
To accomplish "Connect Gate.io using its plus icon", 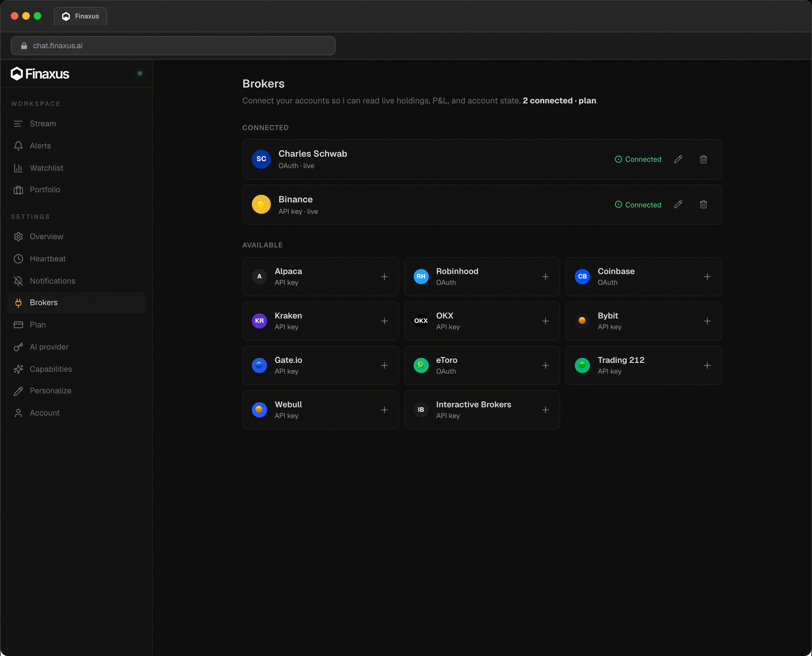I will click(x=384, y=365).
